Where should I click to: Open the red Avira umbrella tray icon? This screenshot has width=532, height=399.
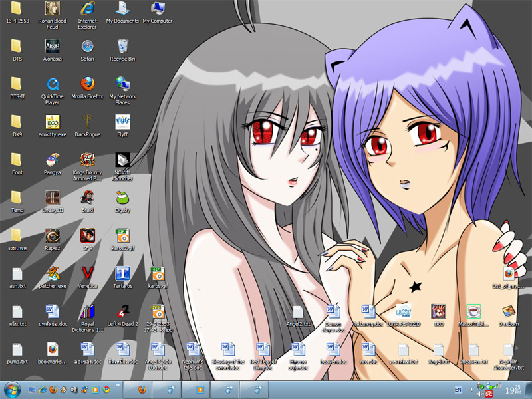pyautogui.click(x=489, y=394)
